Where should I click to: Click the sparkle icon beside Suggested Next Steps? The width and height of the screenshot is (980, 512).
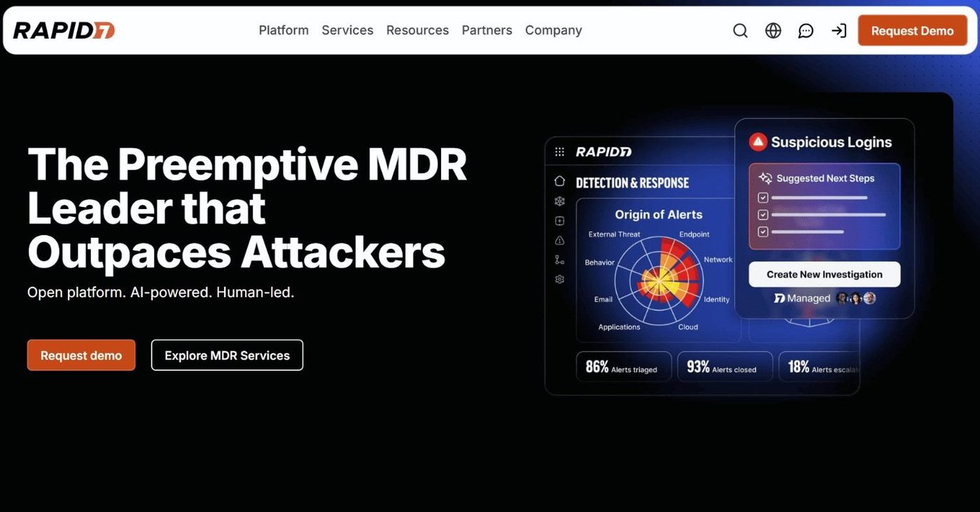[765, 178]
